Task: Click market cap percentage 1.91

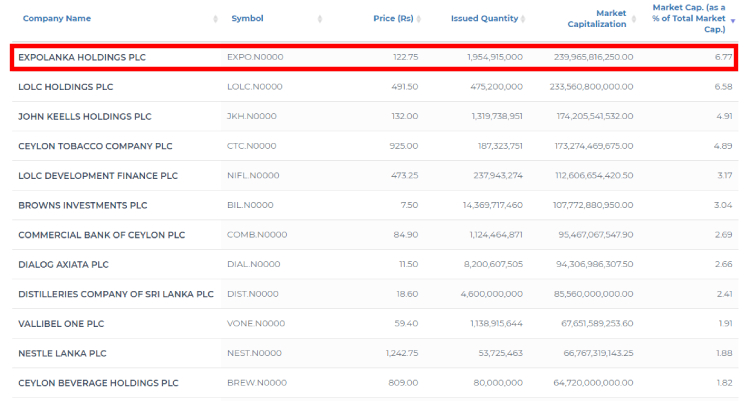Action: pos(726,324)
